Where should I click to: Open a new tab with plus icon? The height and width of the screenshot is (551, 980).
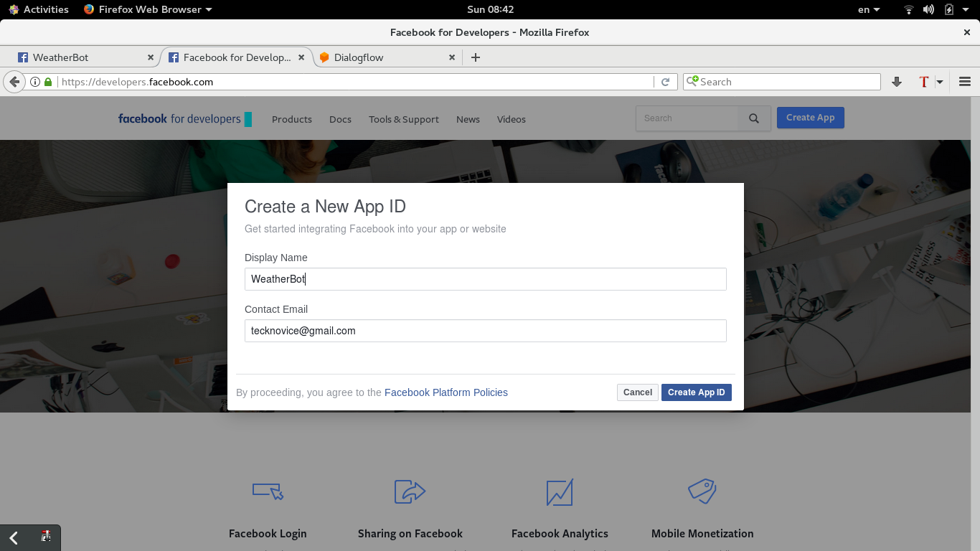click(475, 57)
